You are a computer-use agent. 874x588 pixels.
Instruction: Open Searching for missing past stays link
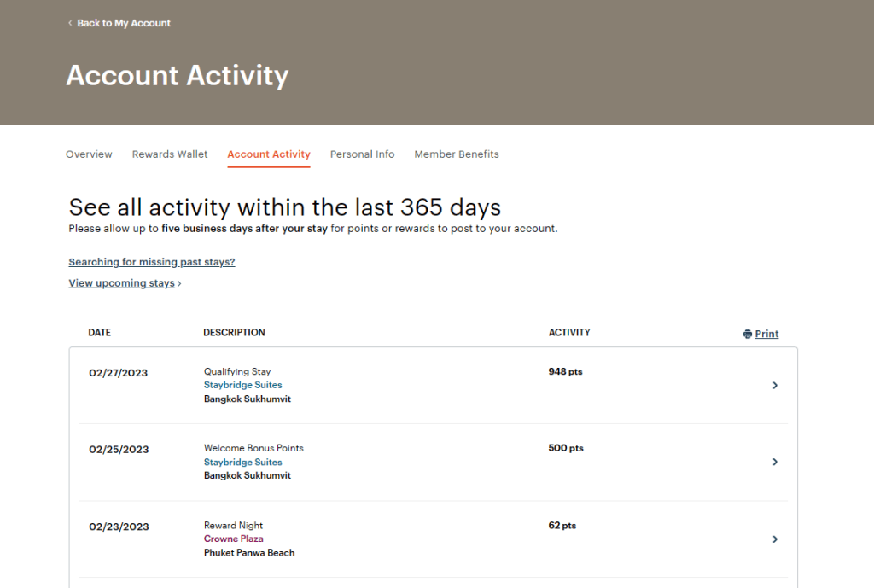pos(152,262)
